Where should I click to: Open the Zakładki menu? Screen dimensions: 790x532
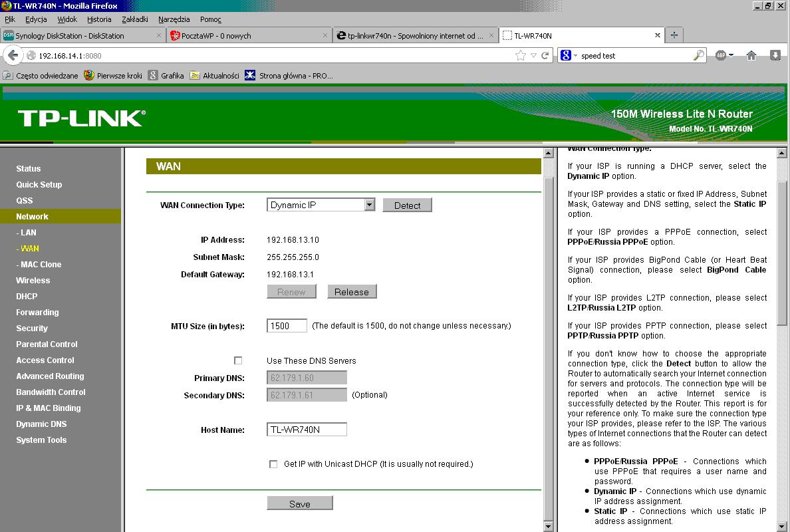pyautogui.click(x=134, y=19)
